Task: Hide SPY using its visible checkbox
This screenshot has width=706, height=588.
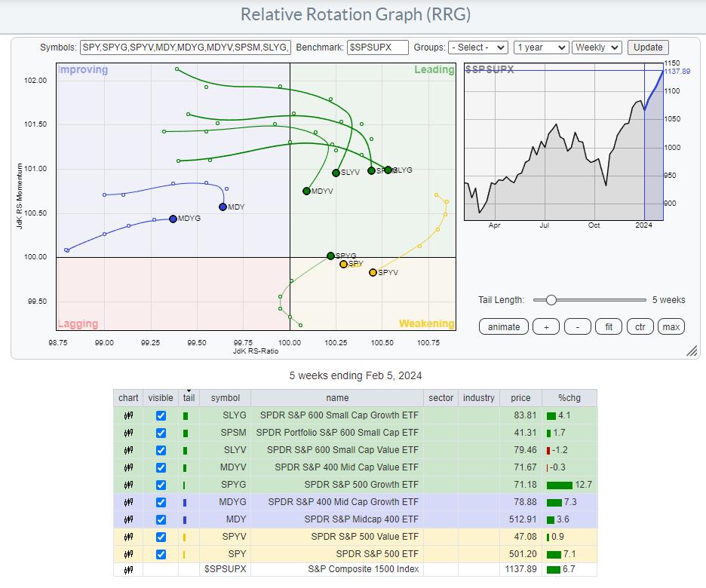Action: [160, 554]
